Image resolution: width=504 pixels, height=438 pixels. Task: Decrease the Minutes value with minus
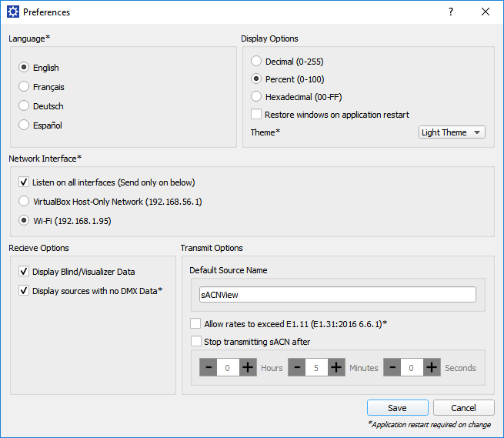point(296,368)
